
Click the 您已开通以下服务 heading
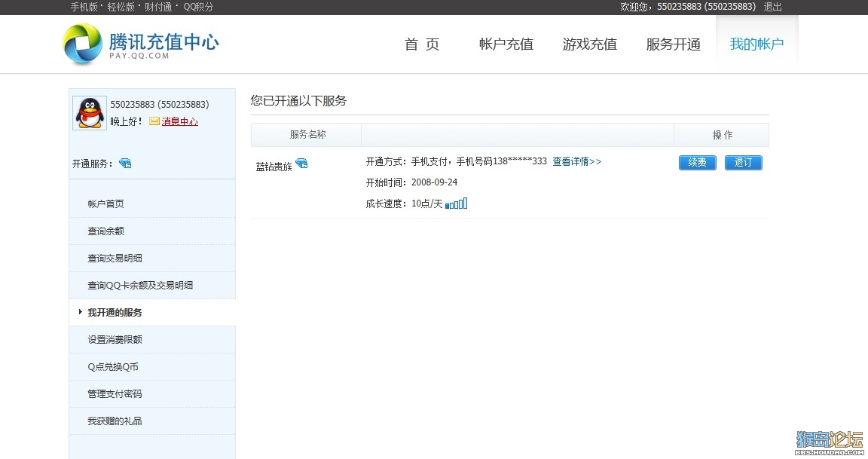[298, 101]
